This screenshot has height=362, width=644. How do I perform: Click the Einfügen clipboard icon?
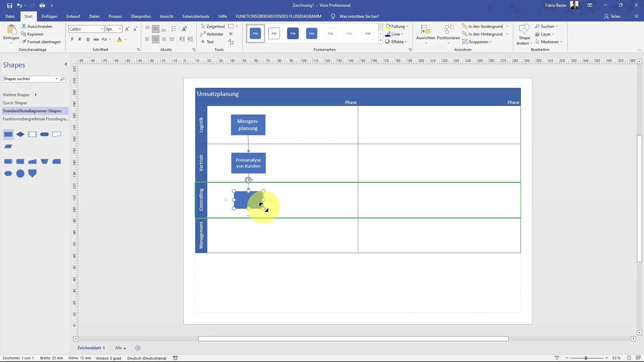[11, 30]
